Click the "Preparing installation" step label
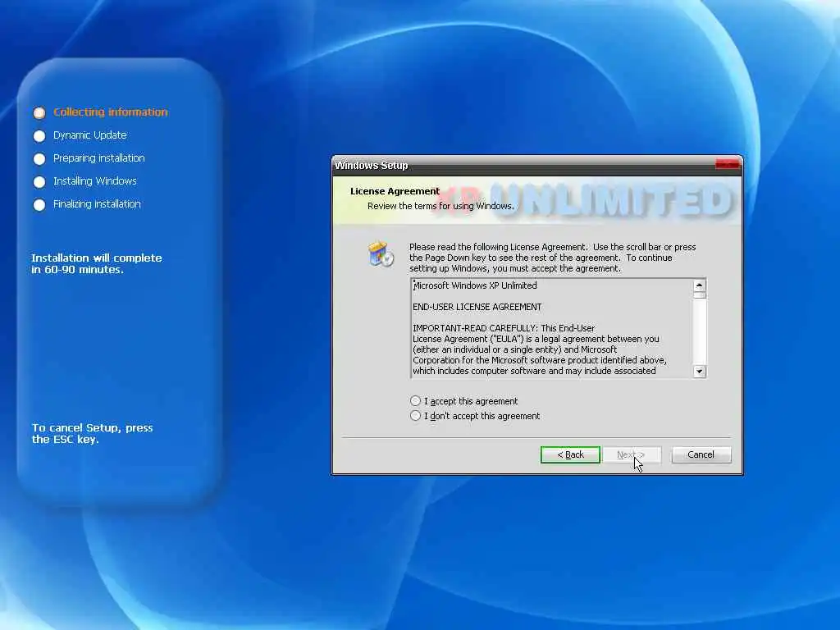 99,158
